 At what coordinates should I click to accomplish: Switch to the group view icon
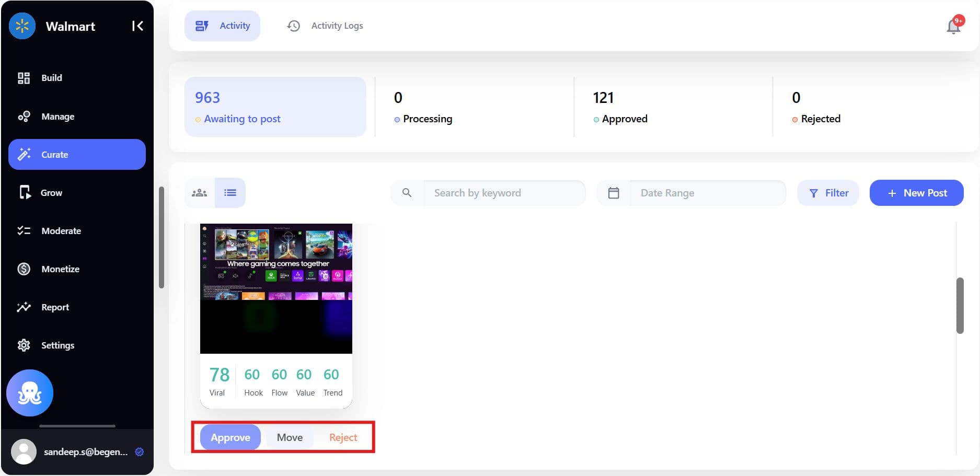(200, 193)
